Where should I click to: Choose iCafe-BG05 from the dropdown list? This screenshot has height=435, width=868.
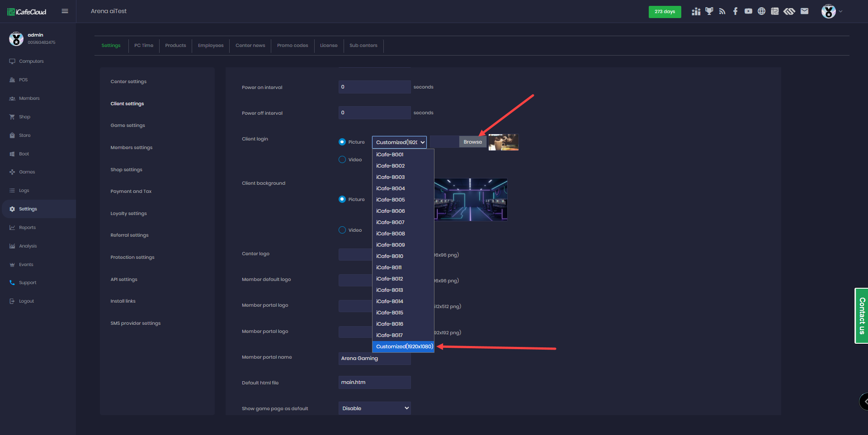391,200
